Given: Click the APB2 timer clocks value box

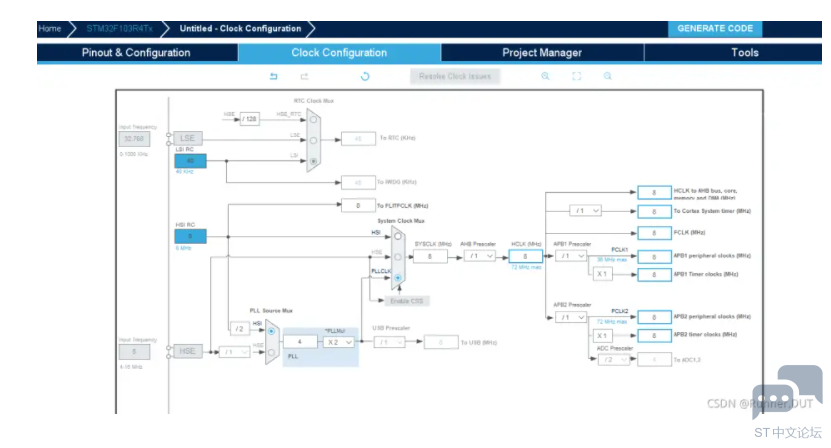Looking at the screenshot, I should pyautogui.click(x=654, y=335).
